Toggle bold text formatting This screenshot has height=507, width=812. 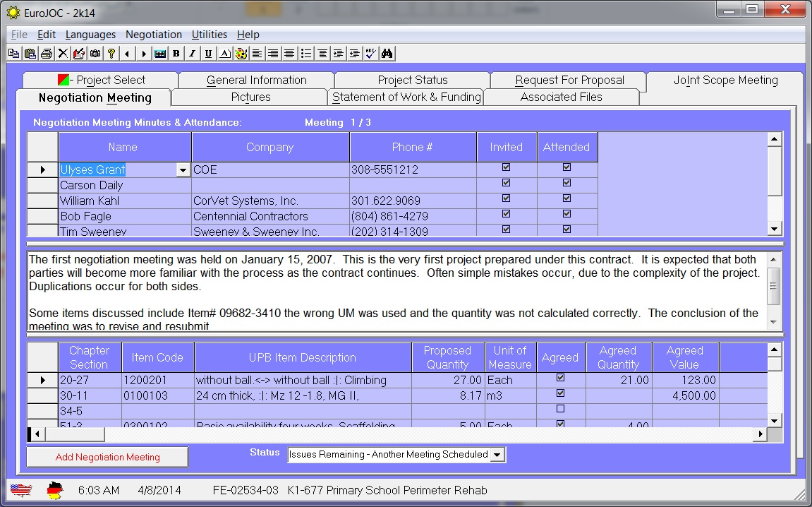point(176,54)
